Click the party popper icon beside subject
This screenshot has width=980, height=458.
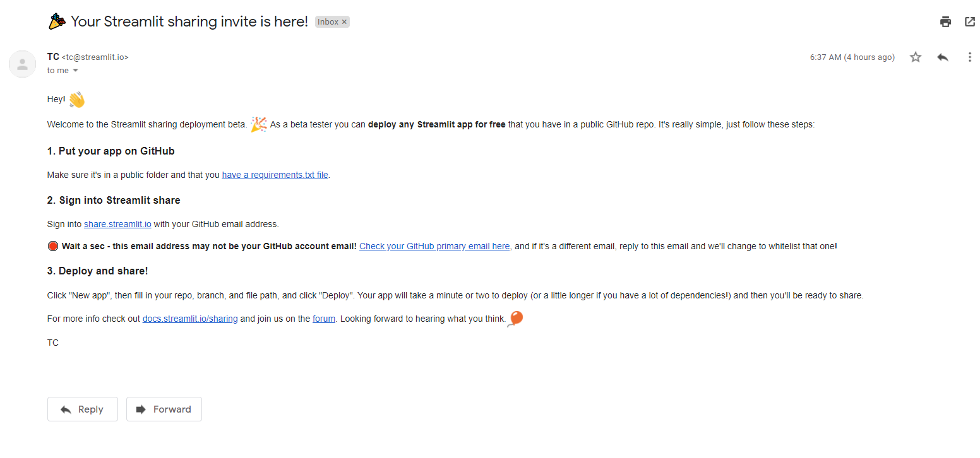pyautogui.click(x=57, y=21)
